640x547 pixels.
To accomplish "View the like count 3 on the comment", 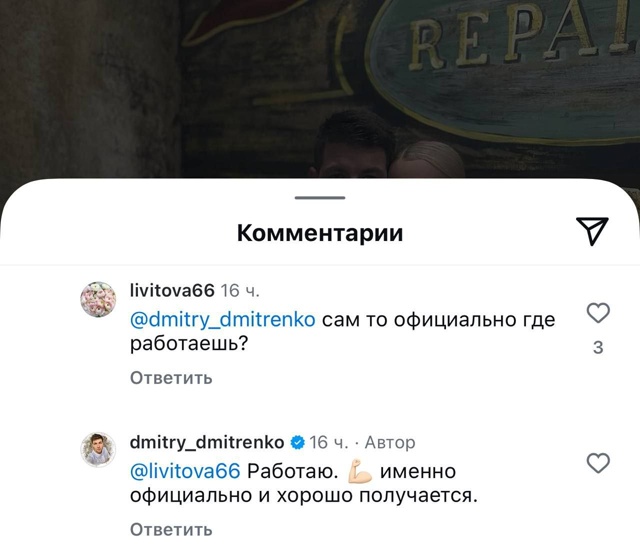I will click(598, 347).
